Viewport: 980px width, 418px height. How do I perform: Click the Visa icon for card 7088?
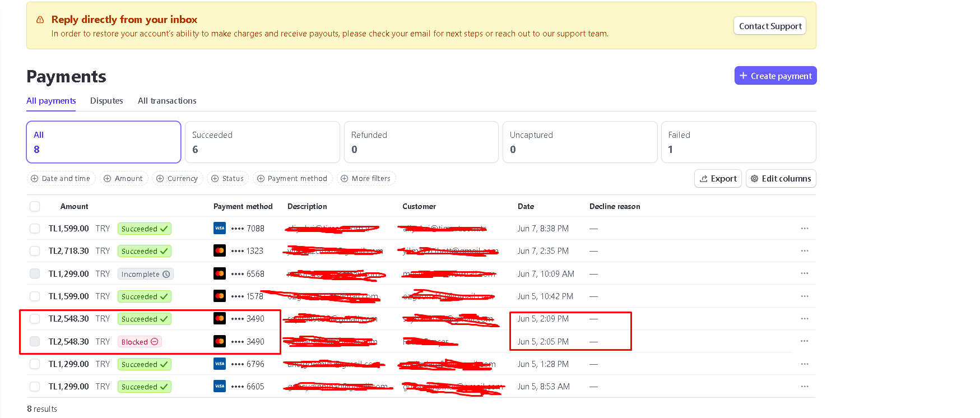[220, 228]
